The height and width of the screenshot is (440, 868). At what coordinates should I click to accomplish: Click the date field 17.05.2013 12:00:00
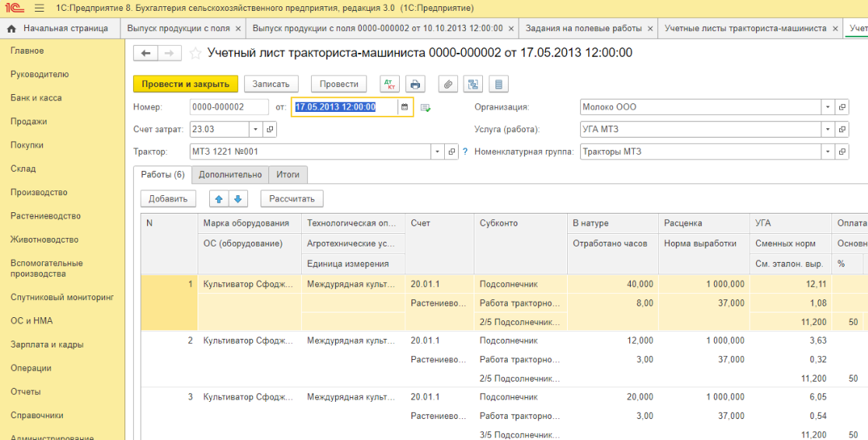pos(345,107)
